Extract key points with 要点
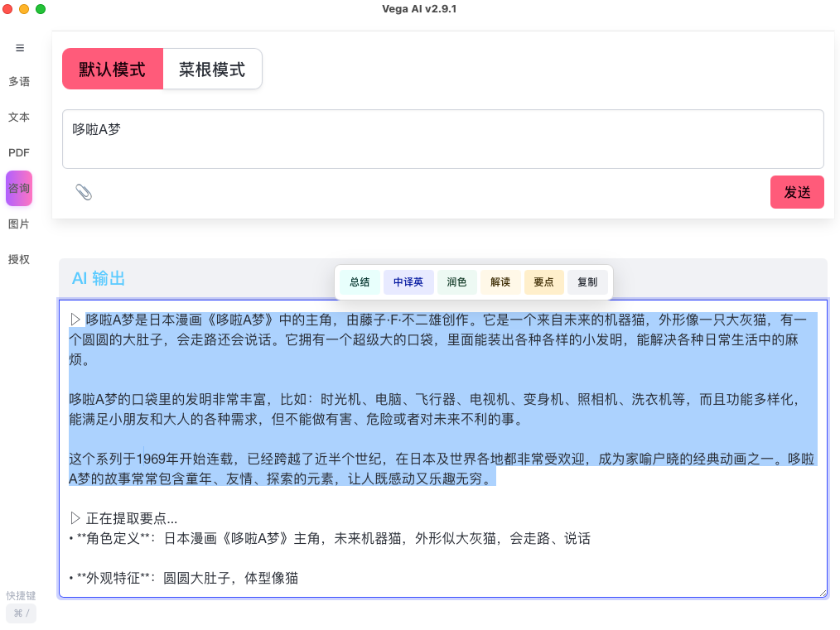840x630 pixels. click(x=543, y=281)
